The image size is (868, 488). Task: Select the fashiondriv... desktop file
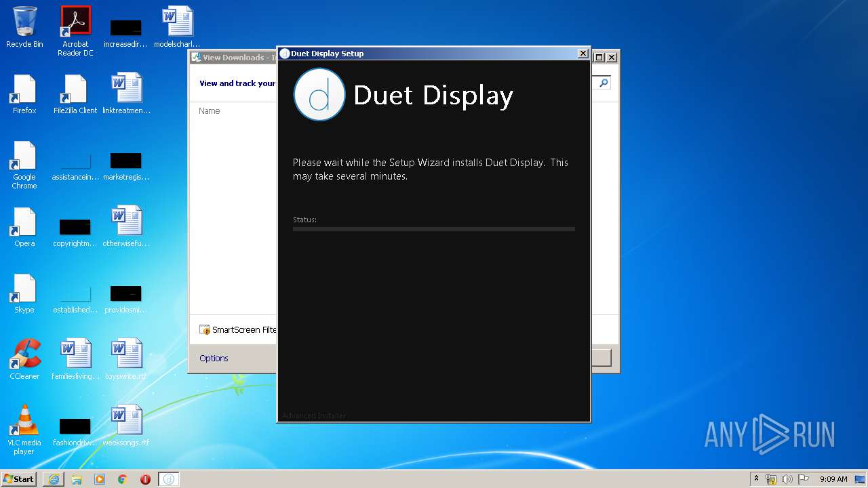pos(75,432)
